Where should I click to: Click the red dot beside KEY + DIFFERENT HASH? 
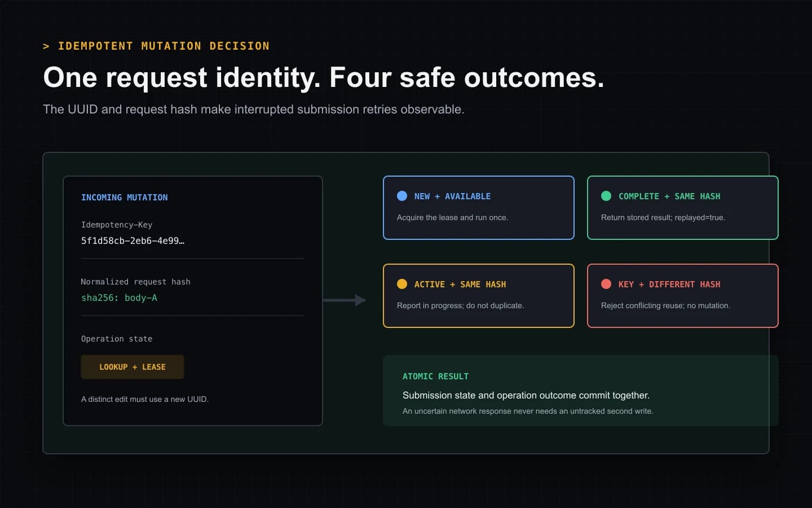click(606, 284)
